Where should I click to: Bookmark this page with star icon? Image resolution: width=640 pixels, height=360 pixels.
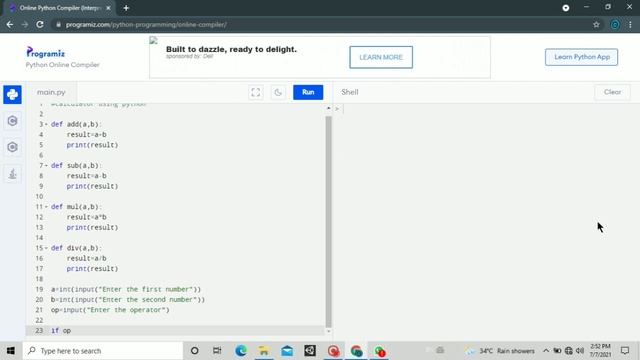pyautogui.click(x=596, y=24)
